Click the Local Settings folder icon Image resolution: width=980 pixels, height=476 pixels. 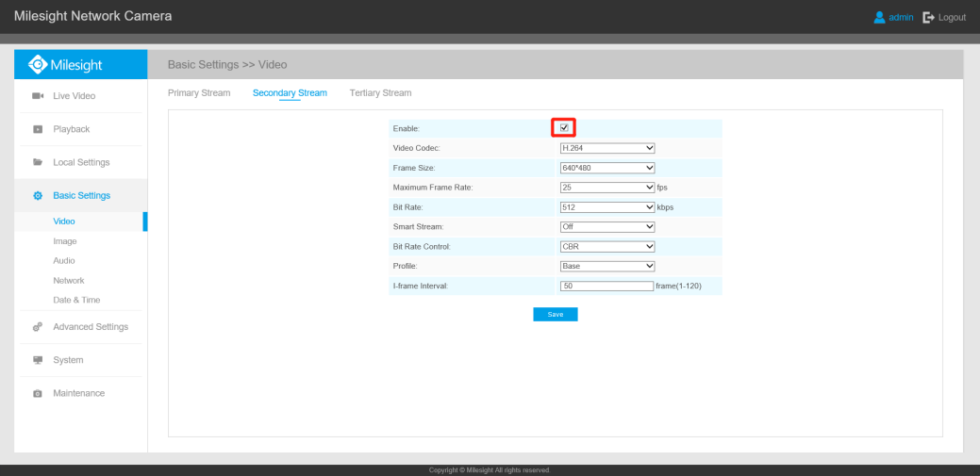point(38,162)
